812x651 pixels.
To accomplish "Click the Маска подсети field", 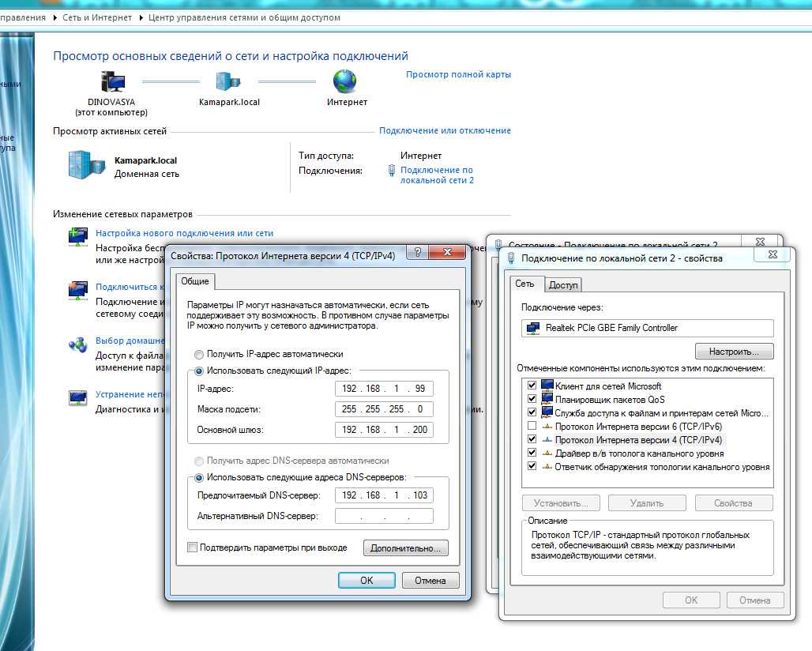I will click(x=384, y=409).
